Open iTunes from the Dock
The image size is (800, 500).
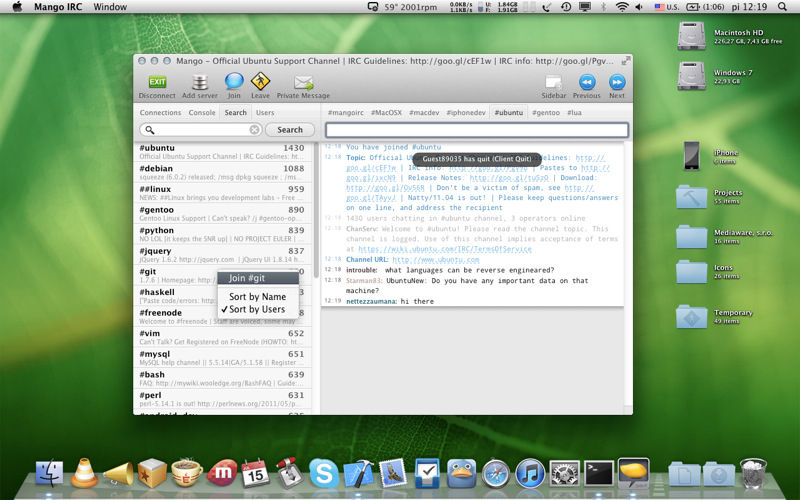530,474
